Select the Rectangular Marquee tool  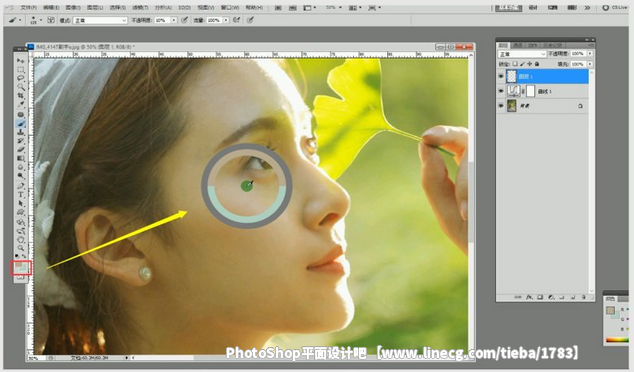coord(20,70)
